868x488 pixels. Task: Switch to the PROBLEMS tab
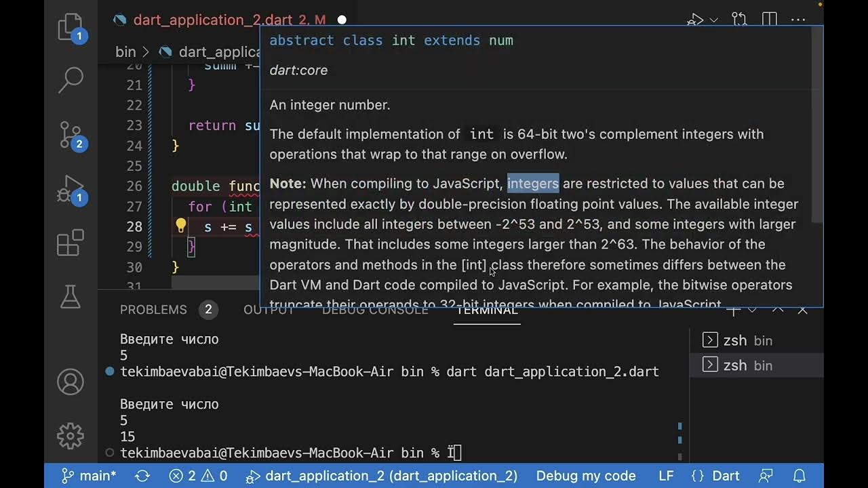point(153,310)
